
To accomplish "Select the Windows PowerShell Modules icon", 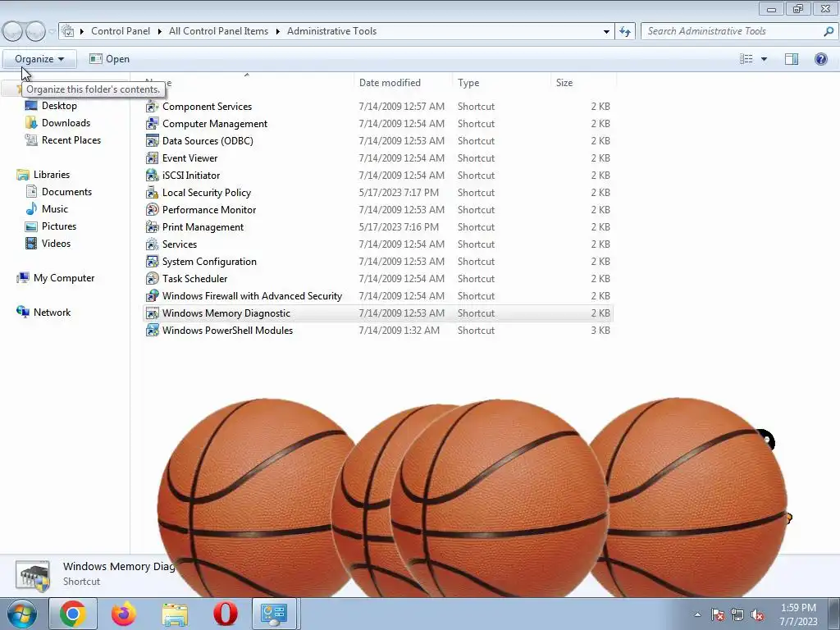I will point(152,331).
